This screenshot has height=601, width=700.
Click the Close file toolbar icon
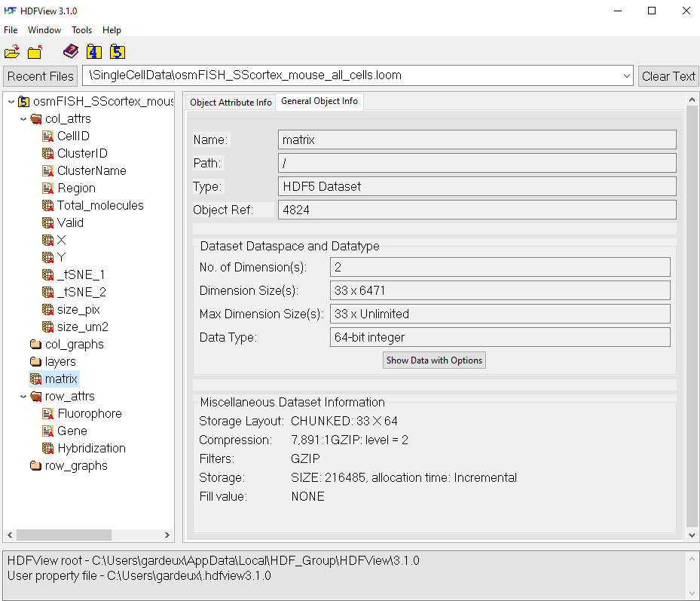[35, 52]
